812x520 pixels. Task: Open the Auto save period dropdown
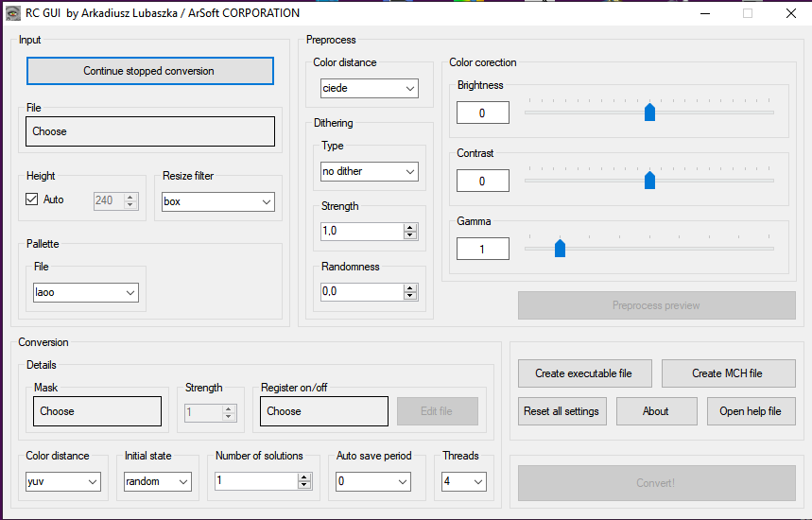click(373, 481)
